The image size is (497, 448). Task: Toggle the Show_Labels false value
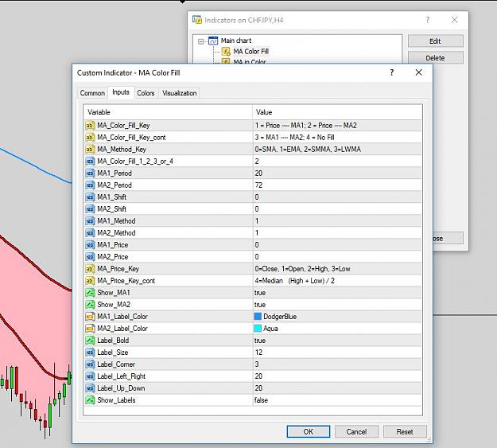pos(261,400)
